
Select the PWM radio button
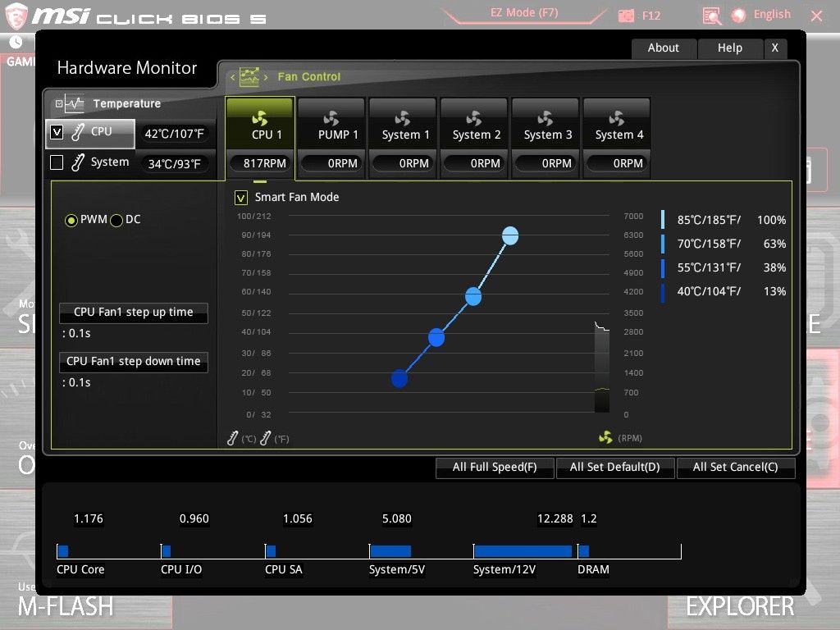point(71,220)
